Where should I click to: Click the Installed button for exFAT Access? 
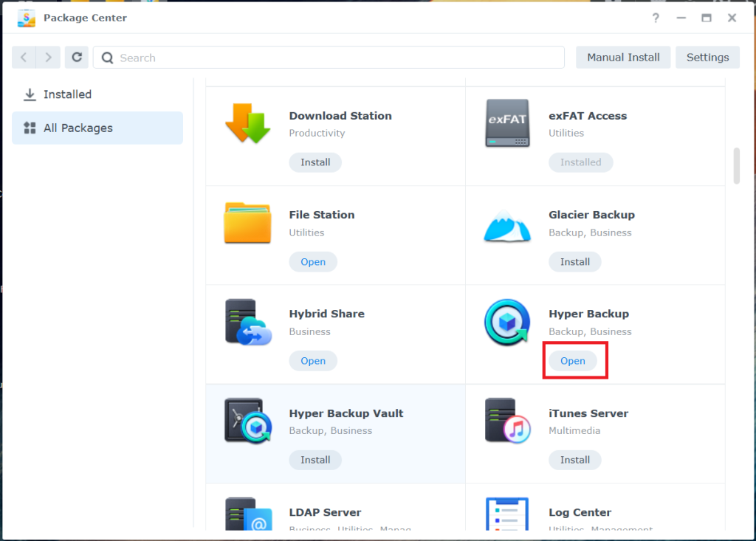click(x=580, y=162)
